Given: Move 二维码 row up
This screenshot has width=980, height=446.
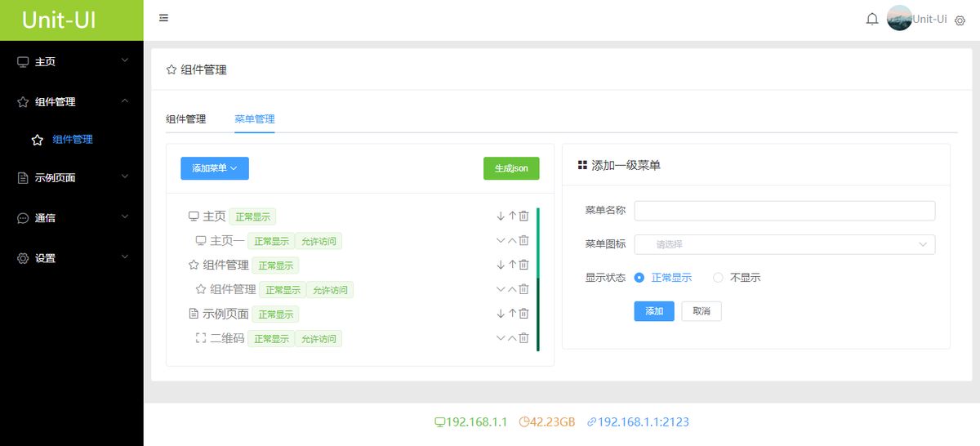Looking at the screenshot, I should pyautogui.click(x=513, y=338).
